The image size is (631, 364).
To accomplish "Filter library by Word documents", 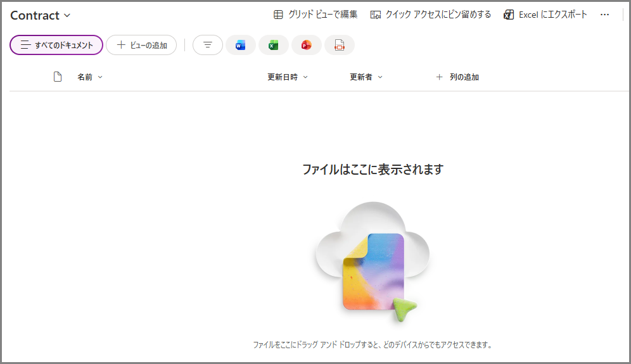I will 240,45.
